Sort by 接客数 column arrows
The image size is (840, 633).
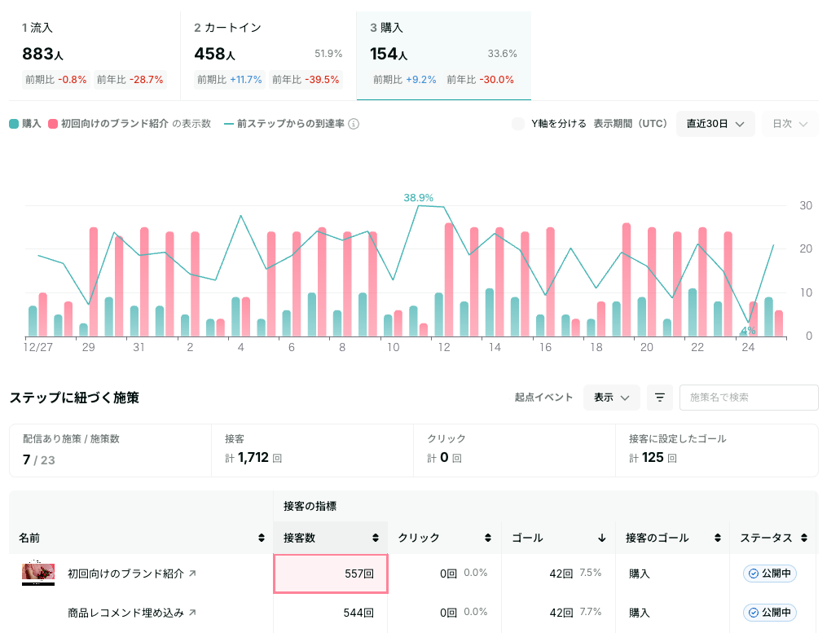[375, 538]
